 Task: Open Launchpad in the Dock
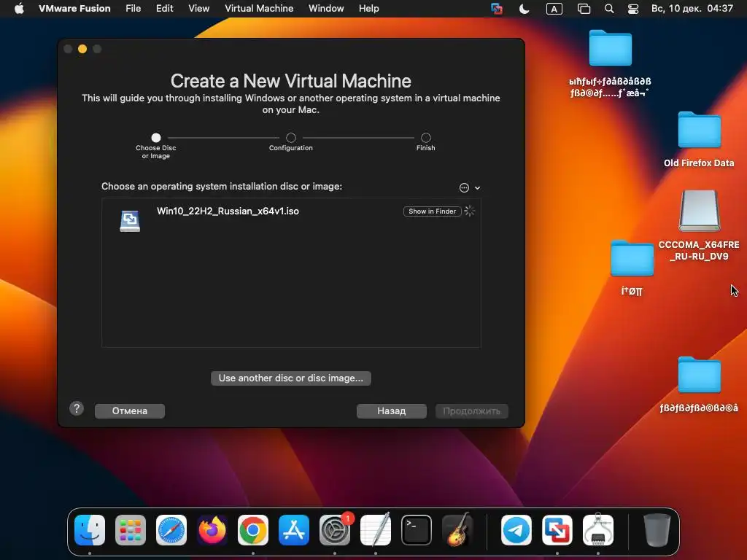(131, 529)
